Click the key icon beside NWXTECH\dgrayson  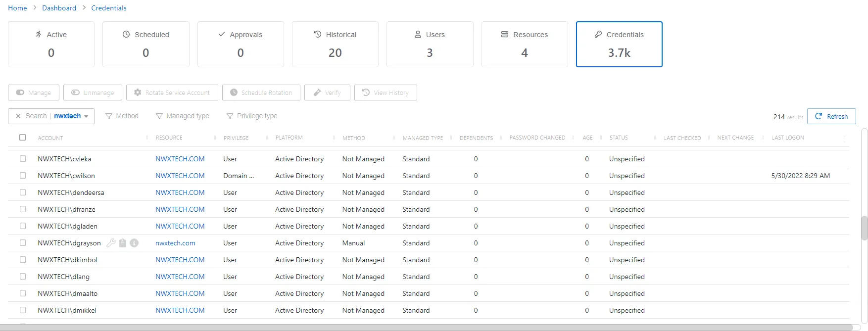pos(111,243)
